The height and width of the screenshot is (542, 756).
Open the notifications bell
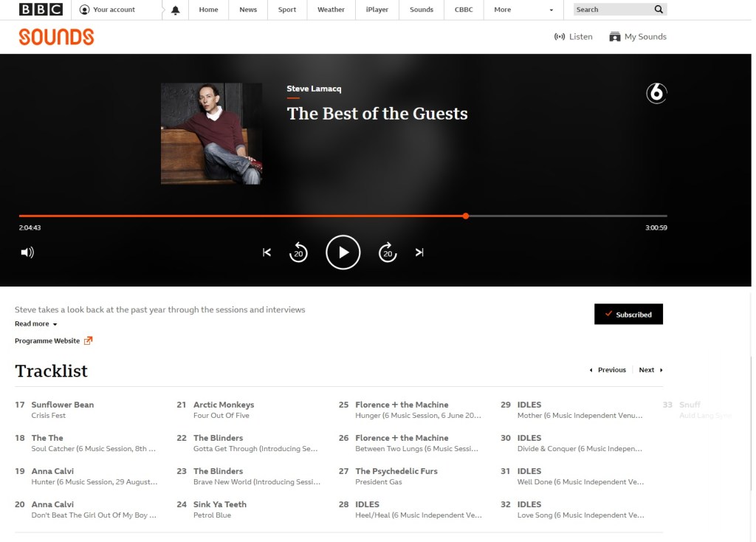[x=175, y=10]
